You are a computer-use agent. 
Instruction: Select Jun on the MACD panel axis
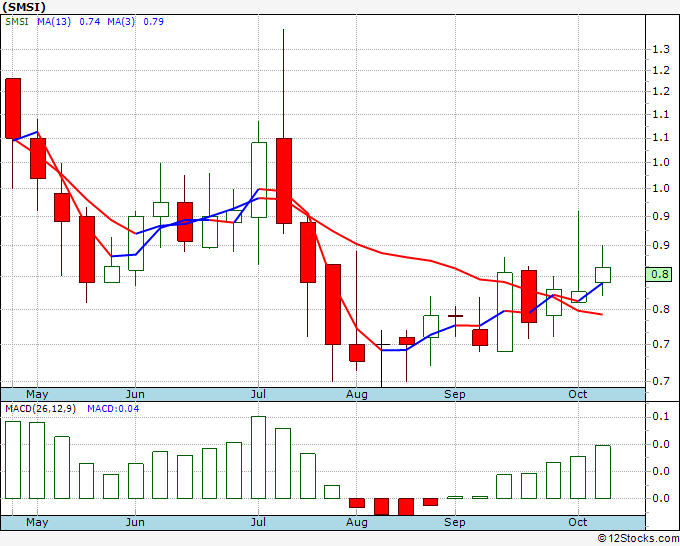(x=135, y=522)
